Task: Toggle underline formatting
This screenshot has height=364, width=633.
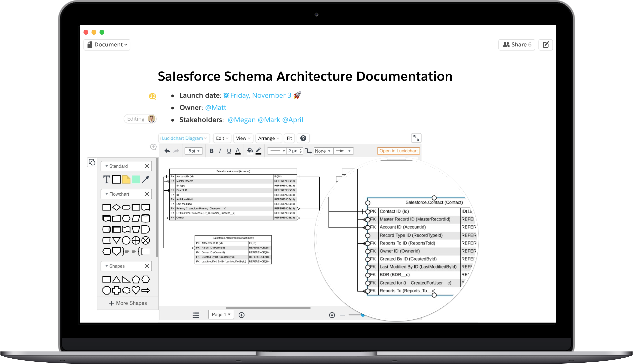Action: point(229,151)
